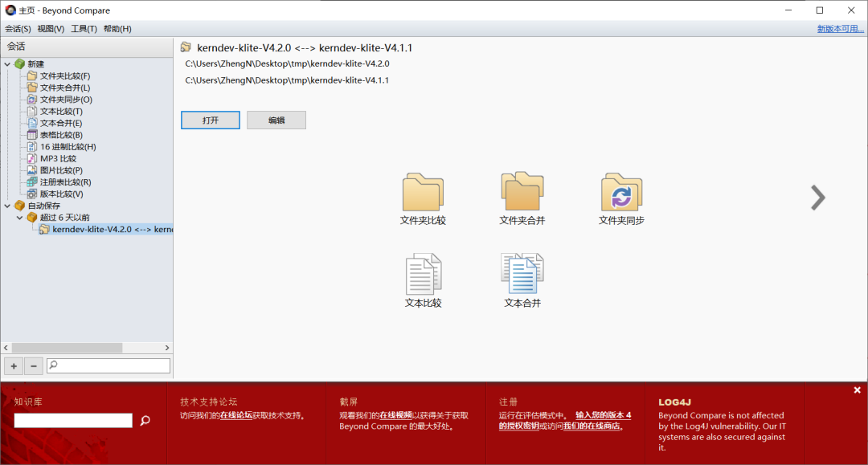
Task: Collapse the 新建 tree node
Action: pyautogui.click(x=8, y=64)
